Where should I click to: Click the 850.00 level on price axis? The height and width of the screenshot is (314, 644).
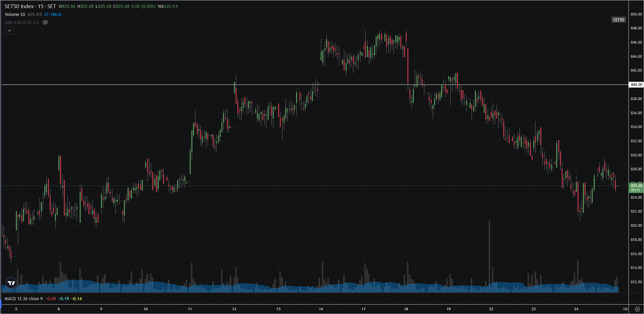tap(636, 14)
